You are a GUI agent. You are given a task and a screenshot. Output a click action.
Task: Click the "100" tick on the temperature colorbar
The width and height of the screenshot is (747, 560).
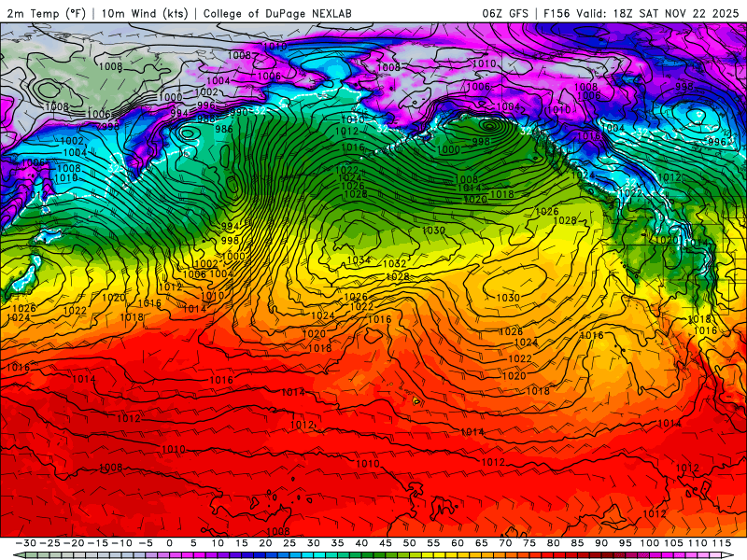click(649, 543)
